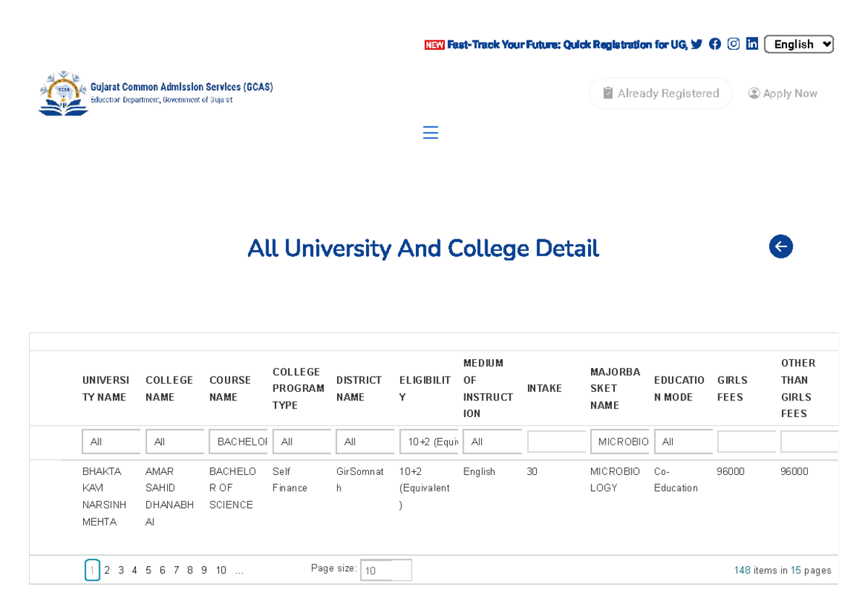This screenshot has height=613, width=868.
Task: Open the English language dropdown
Action: click(x=799, y=44)
